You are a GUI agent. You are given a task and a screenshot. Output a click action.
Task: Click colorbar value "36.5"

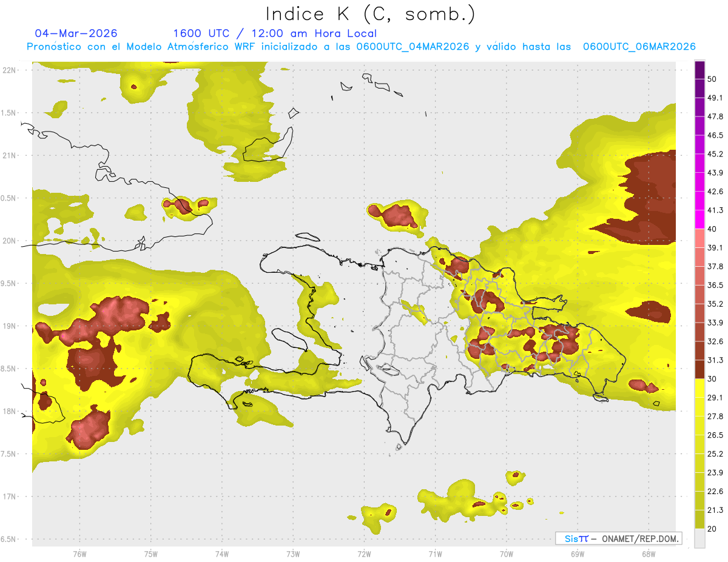(x=715, y=285)
